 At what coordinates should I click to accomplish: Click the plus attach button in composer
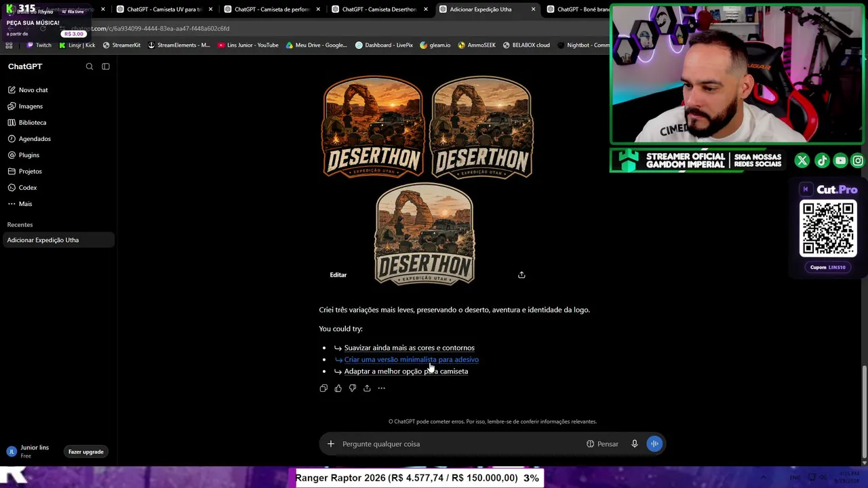(x=331, y=444)
